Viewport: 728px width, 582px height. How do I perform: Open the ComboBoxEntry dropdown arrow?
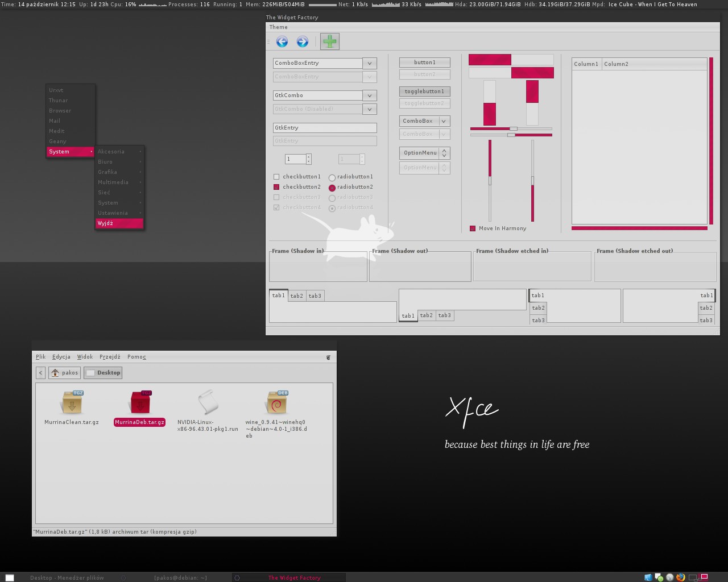tap(370, 63)
